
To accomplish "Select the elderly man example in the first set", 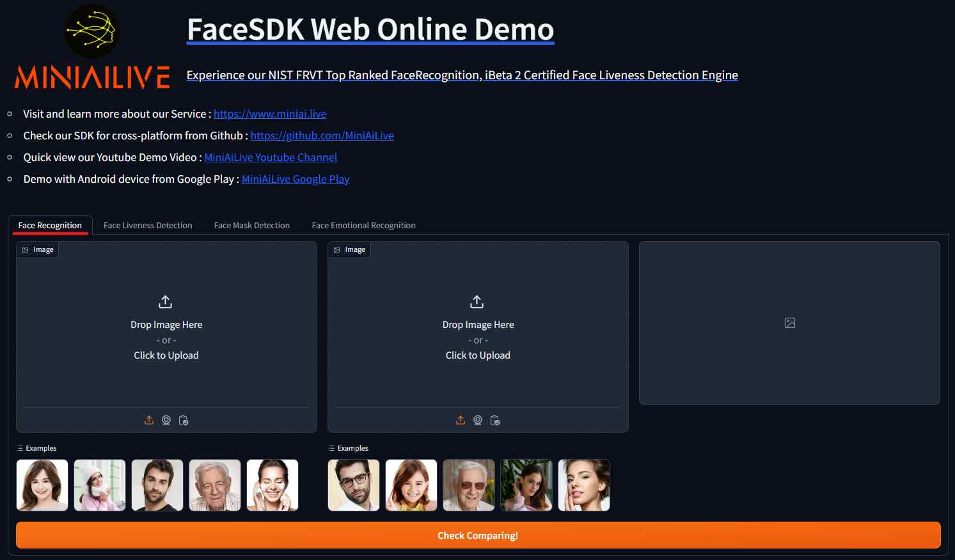I will click(215, 485).
